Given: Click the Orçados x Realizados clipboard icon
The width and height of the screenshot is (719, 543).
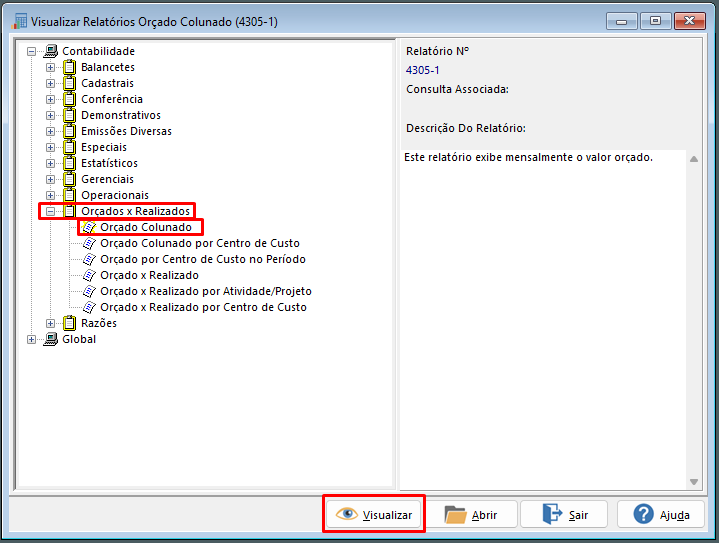Looking at the screenshot, I should pos(69,211).
